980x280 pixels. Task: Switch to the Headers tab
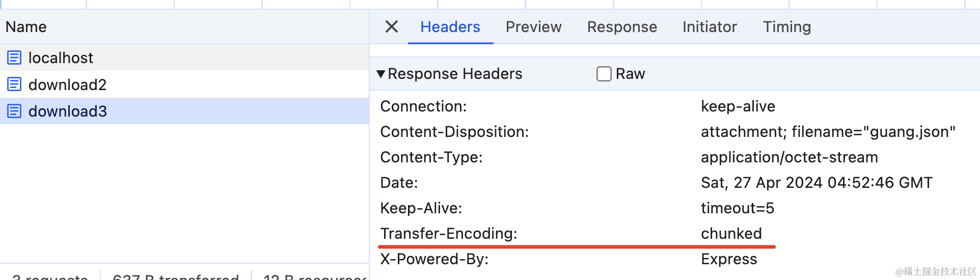450,26
